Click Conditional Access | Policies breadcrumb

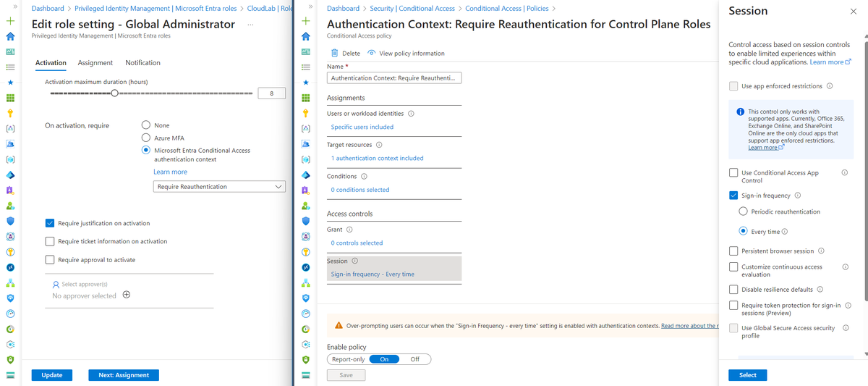click(x=506, y=9)
